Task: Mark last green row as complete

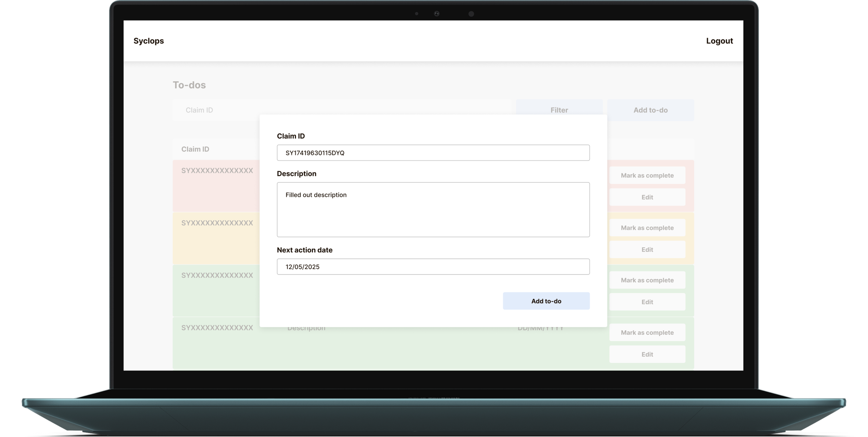Action: click(x=647, y=332)
